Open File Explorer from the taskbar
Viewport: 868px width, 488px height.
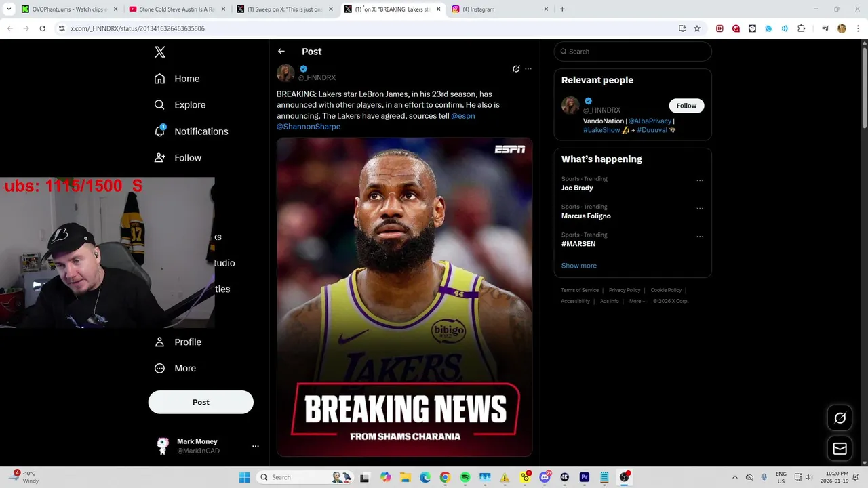point(405,477)
